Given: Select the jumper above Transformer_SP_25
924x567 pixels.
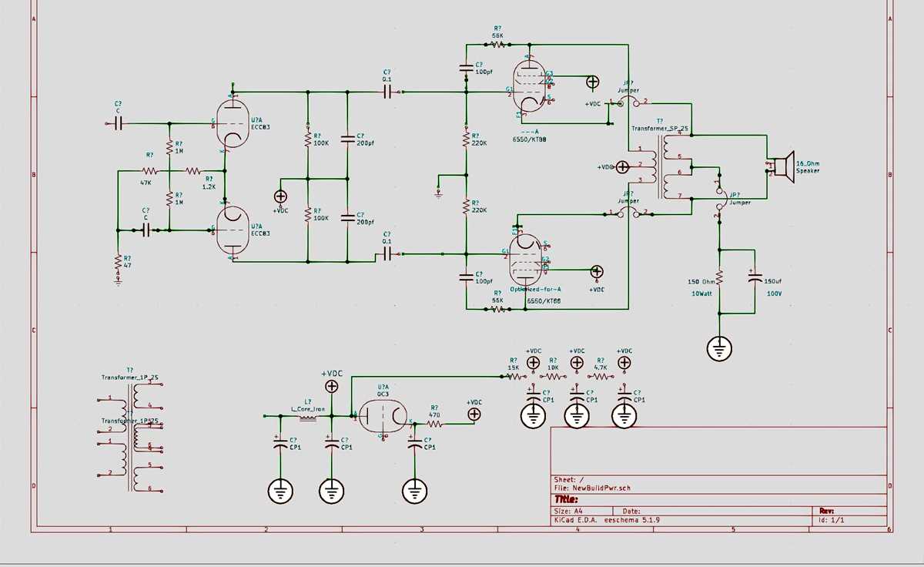Looking at the screenshot, I should tap(628, 101).
